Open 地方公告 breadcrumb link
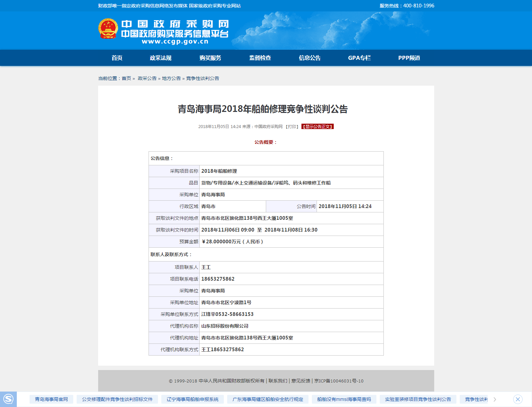Screen dimensions: 532x407 171,78
